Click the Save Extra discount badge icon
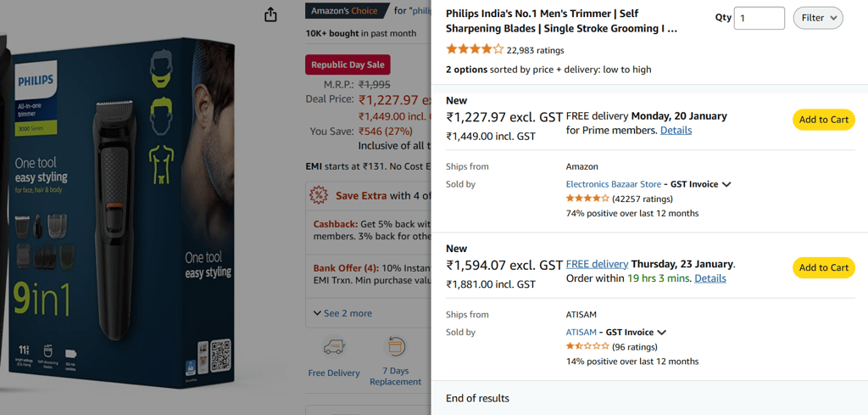This screenshot has width=868, height=415. (319, 195)
